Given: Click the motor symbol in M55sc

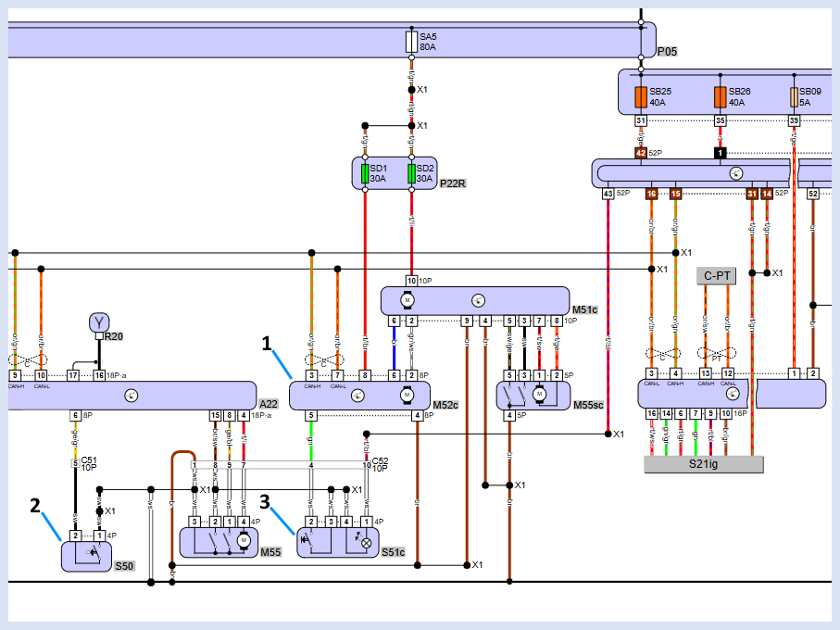Looking at the screenshot, I should [x=539, y=395].
